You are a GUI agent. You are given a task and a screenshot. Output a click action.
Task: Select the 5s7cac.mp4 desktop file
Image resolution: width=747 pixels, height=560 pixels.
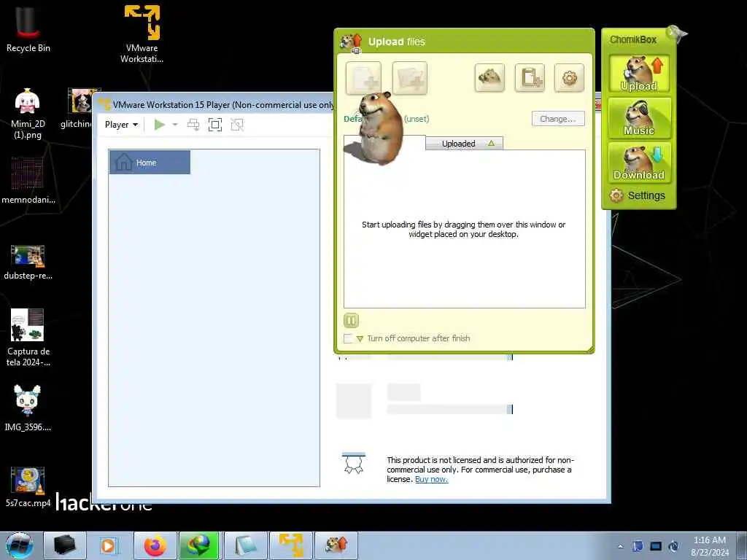click(28, 486)
